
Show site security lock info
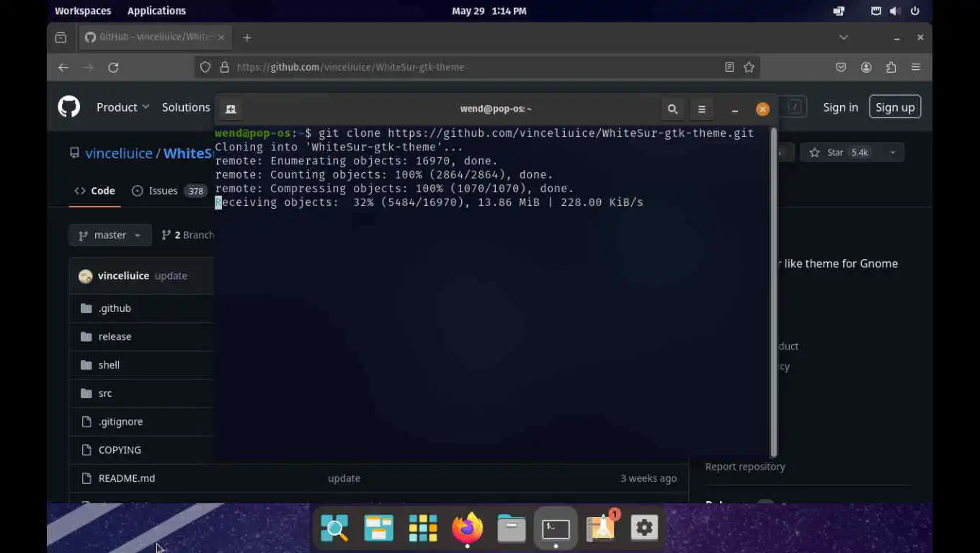click(224, 67)
